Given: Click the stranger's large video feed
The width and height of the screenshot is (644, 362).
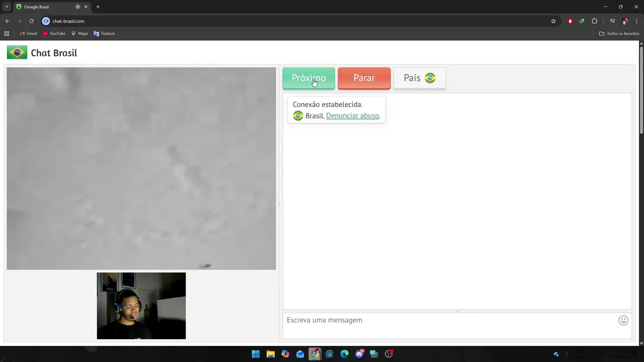Looking at the screenshot, I should [141, 168].
